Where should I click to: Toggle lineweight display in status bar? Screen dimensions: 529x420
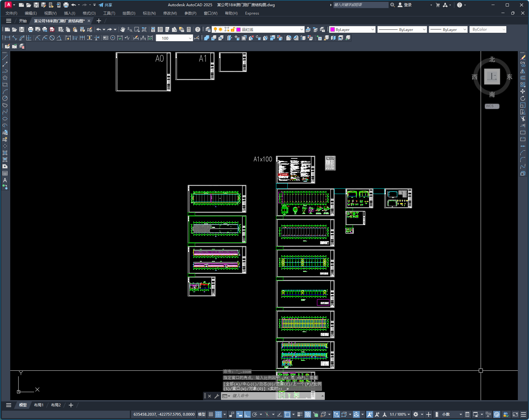[x=300, y=414]
